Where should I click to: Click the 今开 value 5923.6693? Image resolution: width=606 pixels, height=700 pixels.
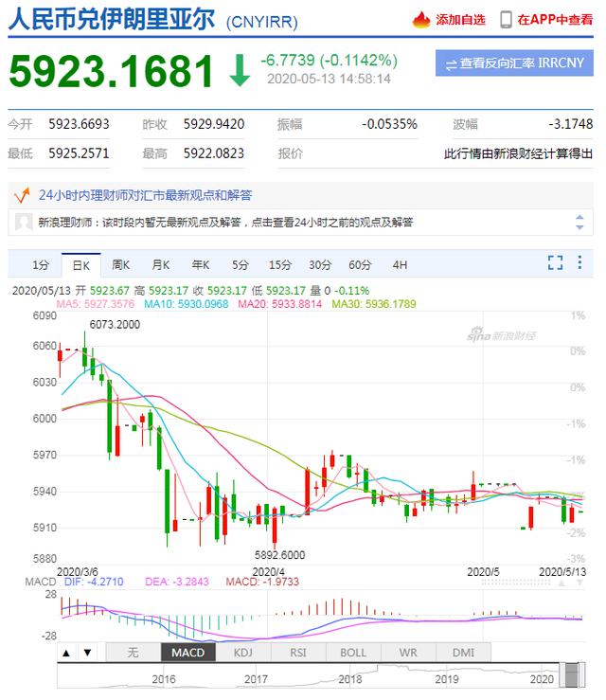click(x=79, y=124)
